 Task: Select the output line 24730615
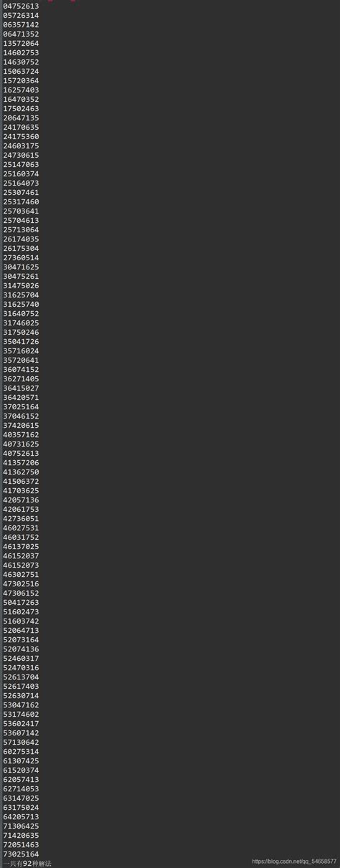[x=21, y=155]
